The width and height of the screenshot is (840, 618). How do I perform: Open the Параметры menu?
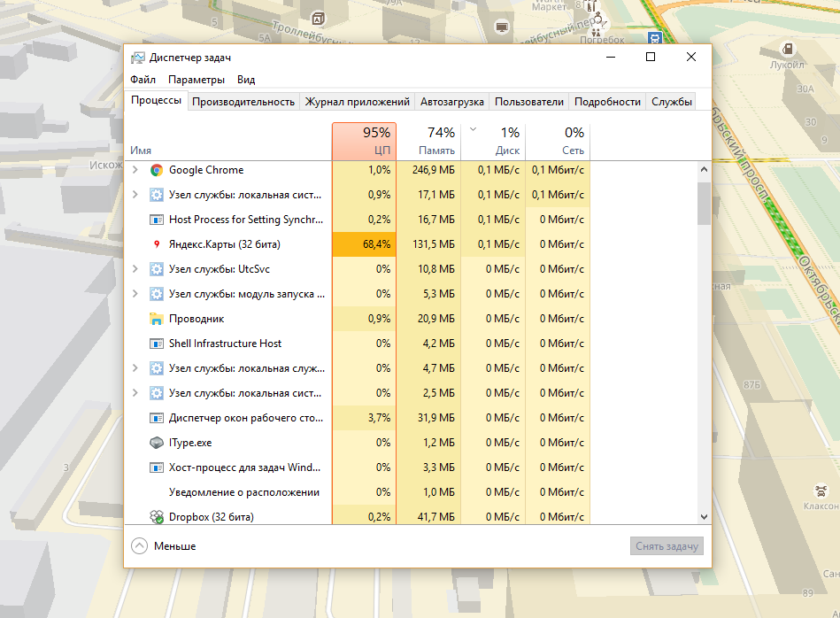click(197, 80)
